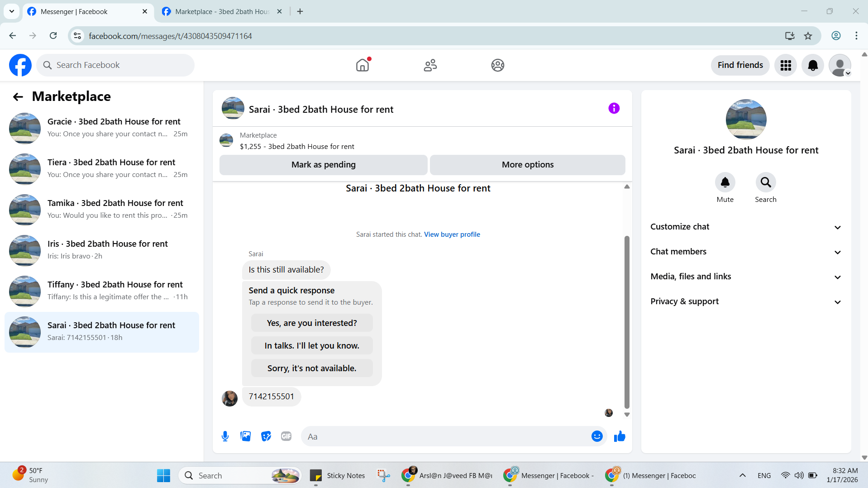Click the back arrow beside Marketplace

[18, 96]
